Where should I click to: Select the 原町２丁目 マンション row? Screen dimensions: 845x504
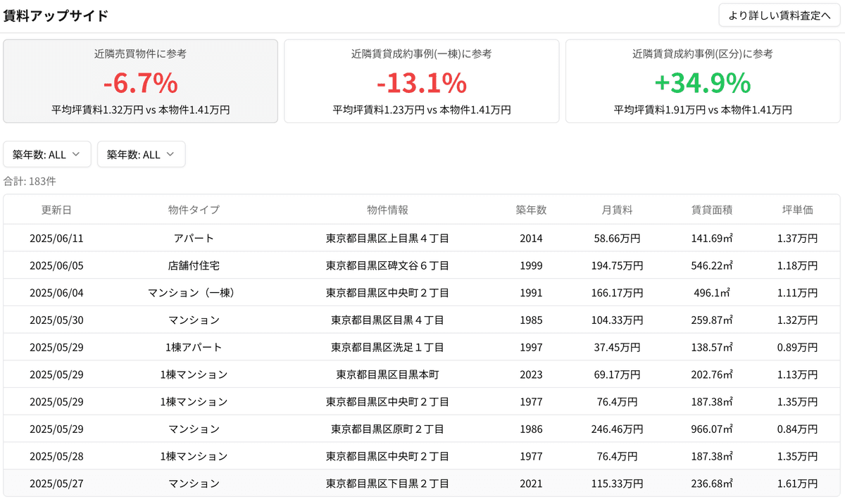point(387,429)
